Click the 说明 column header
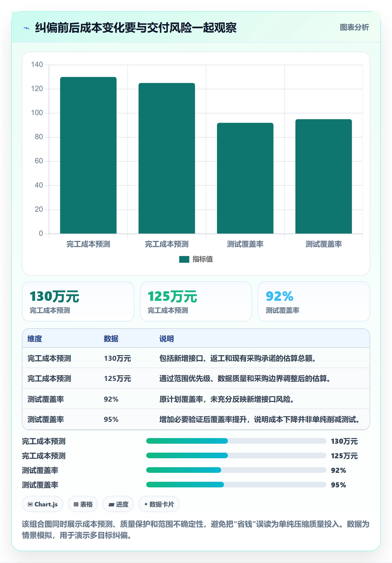The width and height of the screenshot is (392, 563). point(167,339)
